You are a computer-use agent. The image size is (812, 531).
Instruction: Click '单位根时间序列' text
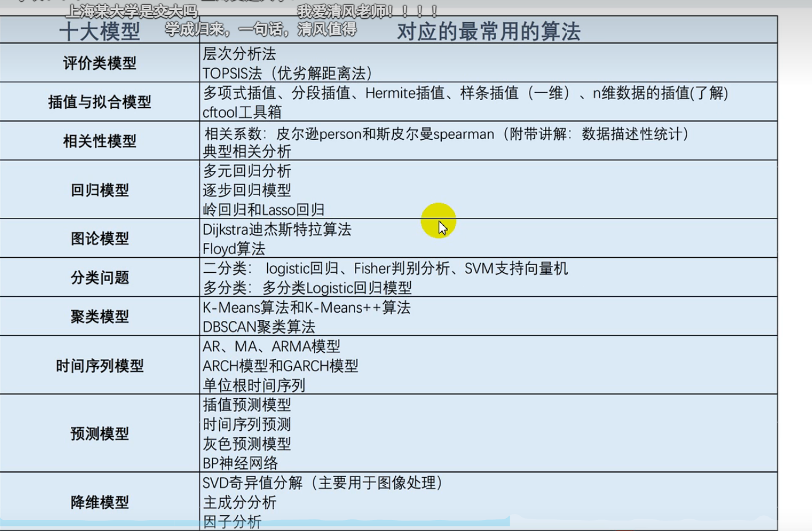(254, 385)
